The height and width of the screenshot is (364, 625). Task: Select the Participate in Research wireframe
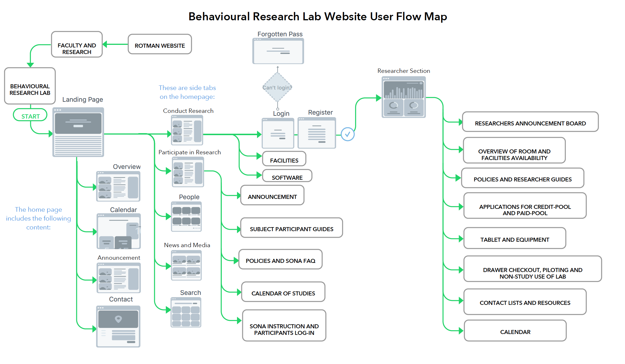188,172
